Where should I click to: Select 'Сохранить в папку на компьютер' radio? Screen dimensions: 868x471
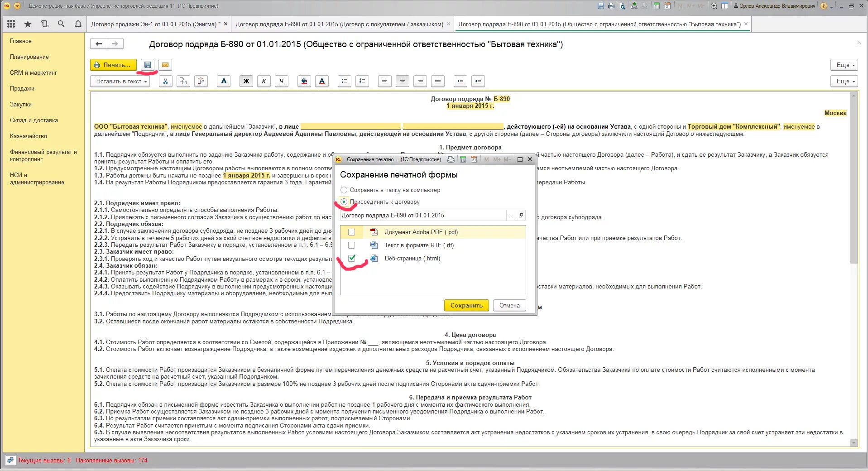coord(344,190)
